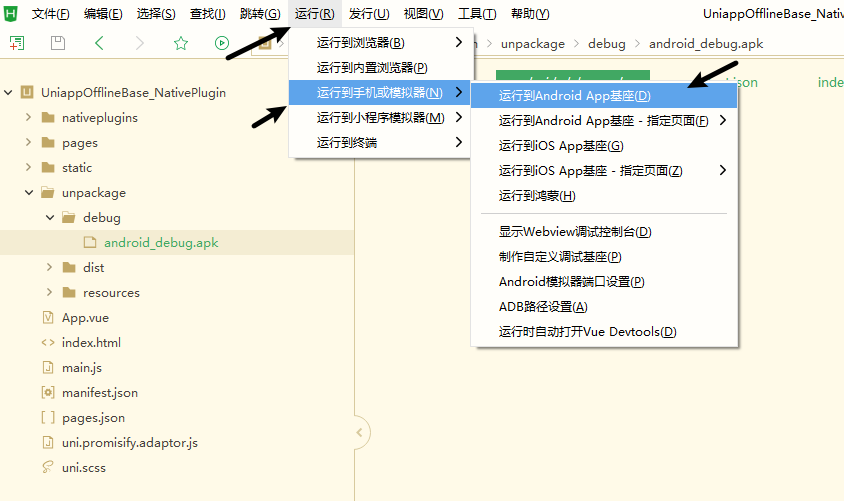Open manifest.json in the project tree
This screenshot has height=501, width=844.
[100, 392]
